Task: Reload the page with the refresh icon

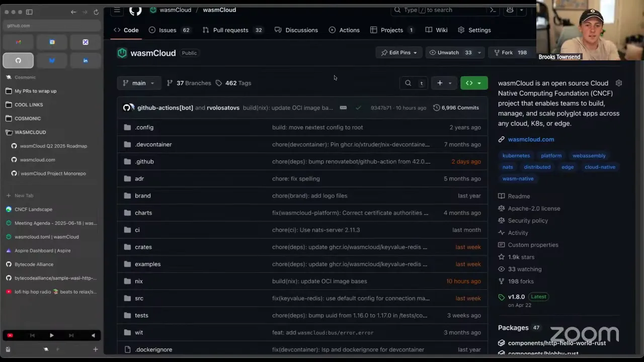Action: pos(96,12)
